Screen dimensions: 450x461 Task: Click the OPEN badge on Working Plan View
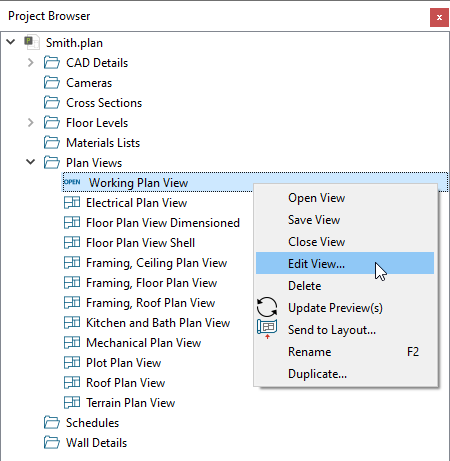[72, 182]
